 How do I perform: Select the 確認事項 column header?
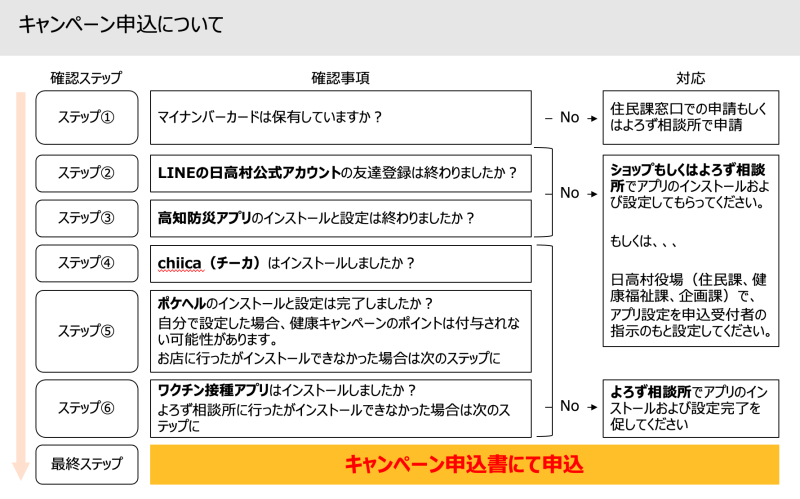(339, 77)
